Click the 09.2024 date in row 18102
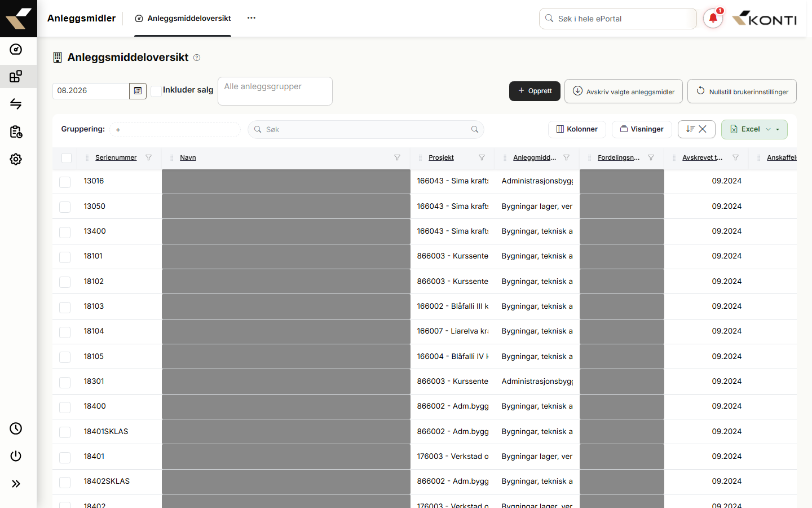 [727, 282]
